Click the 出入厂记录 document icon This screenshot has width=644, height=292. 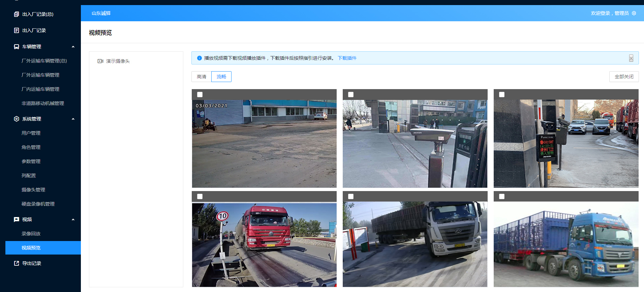16,30
